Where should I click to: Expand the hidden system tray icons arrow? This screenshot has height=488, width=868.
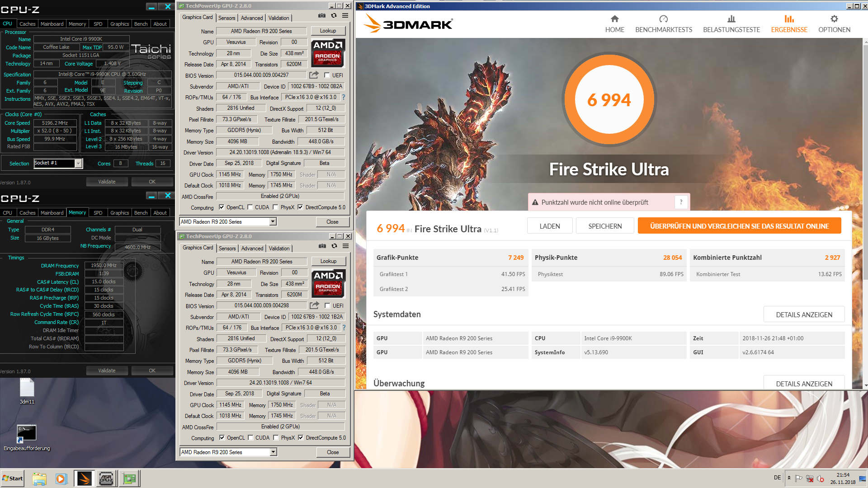pyautogui.click(x=789, y=478)
